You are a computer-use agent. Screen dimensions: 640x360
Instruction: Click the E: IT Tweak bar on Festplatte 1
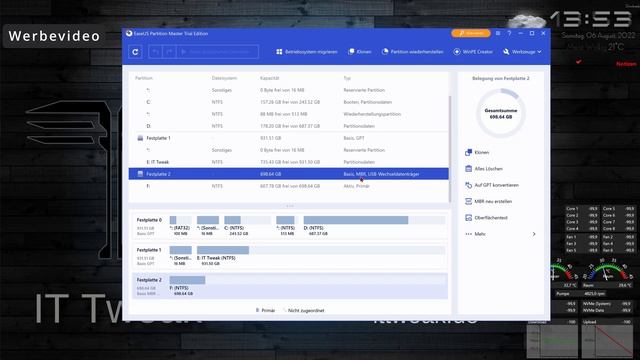click(x=321, y=250)
